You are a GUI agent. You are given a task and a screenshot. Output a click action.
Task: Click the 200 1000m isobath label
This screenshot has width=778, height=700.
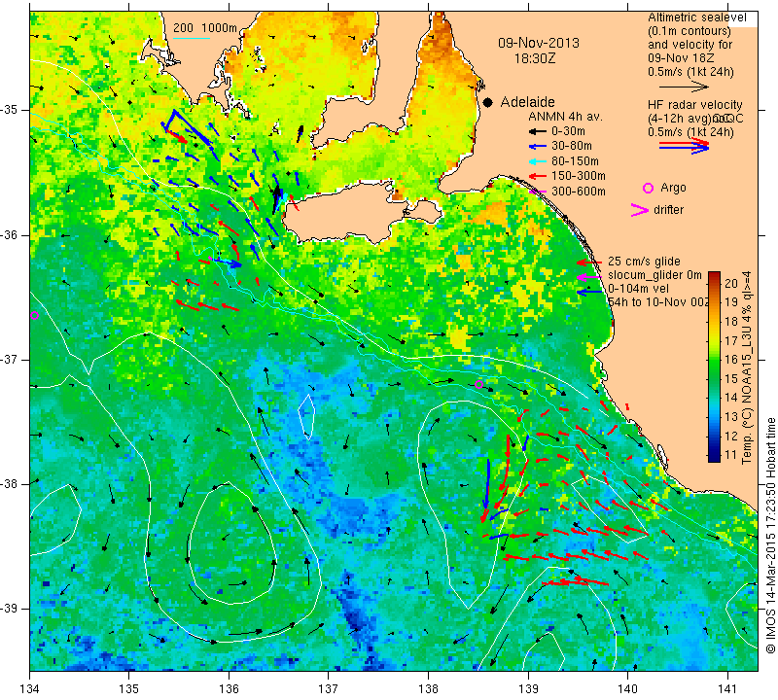[x=205, y=28]
